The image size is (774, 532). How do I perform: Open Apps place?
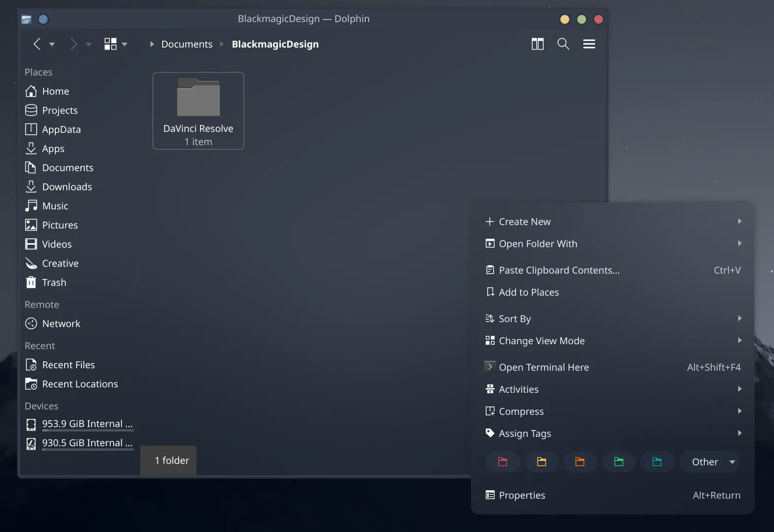pyautogui.click(x=78, y=149)
